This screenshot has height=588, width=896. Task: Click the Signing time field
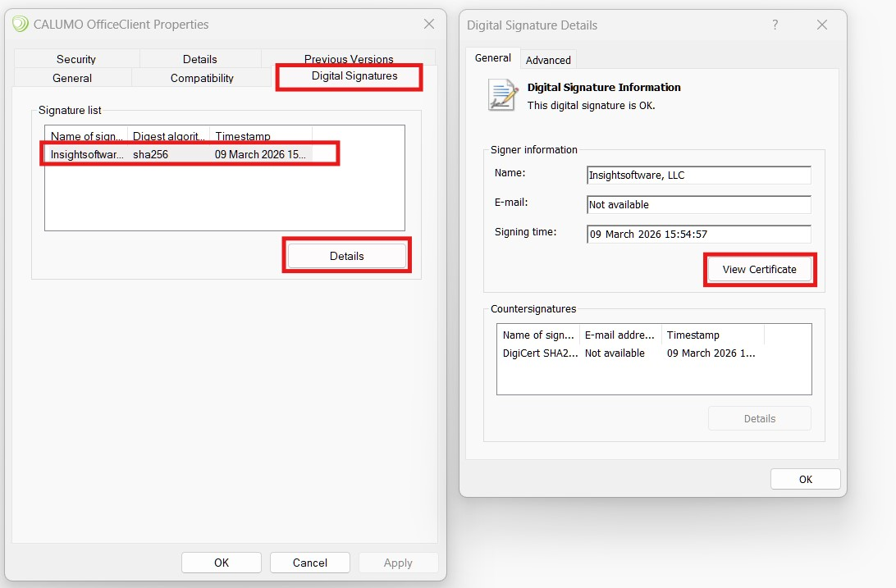(x=699, y=235)
